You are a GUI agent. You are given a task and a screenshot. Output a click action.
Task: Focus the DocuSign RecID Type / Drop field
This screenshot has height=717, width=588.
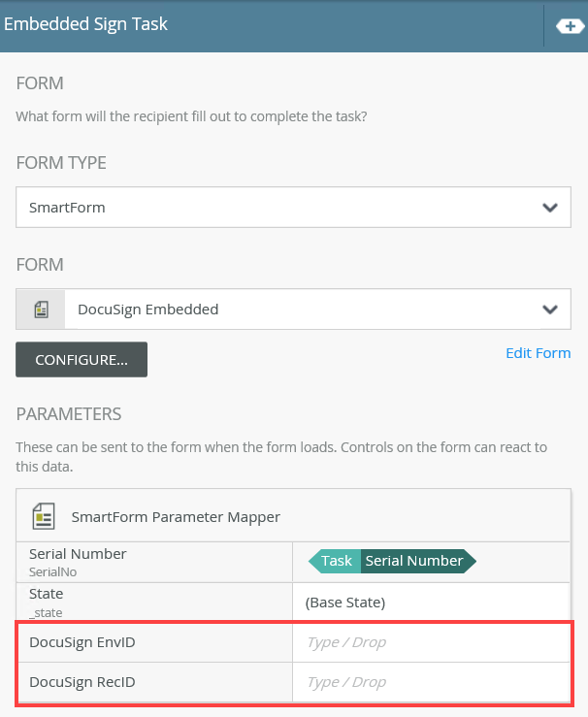tap(432, 682)
